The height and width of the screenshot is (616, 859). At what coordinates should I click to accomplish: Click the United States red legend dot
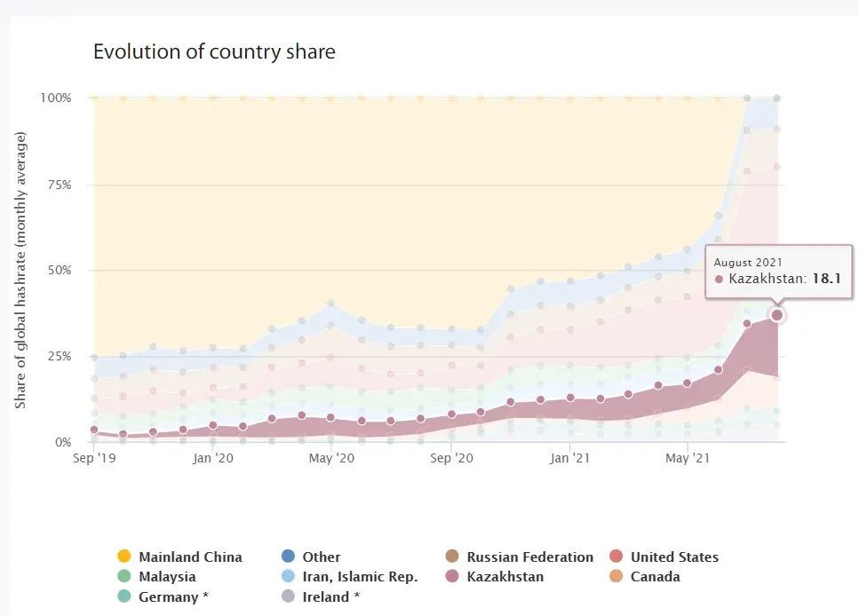tap(616, 557)
